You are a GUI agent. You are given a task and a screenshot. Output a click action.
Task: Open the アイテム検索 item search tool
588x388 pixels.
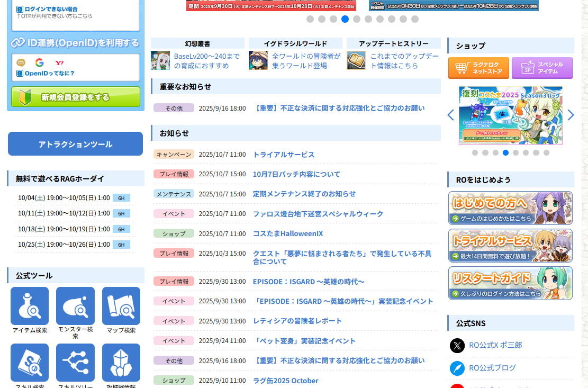click(x=30, y=306)
